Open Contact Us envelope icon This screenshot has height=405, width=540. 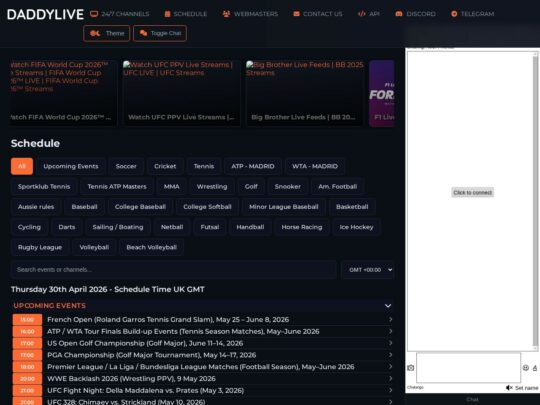(x=296, y=14)
